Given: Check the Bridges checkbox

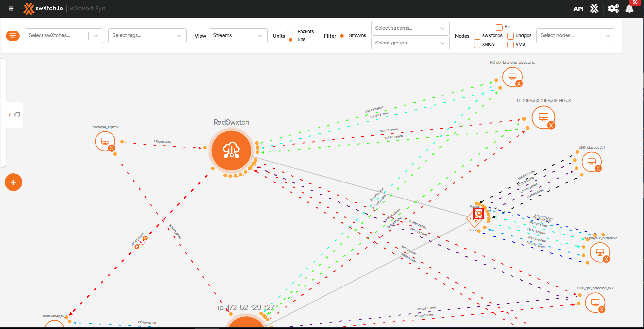Looking at the screenshot, I should (510, 36).
